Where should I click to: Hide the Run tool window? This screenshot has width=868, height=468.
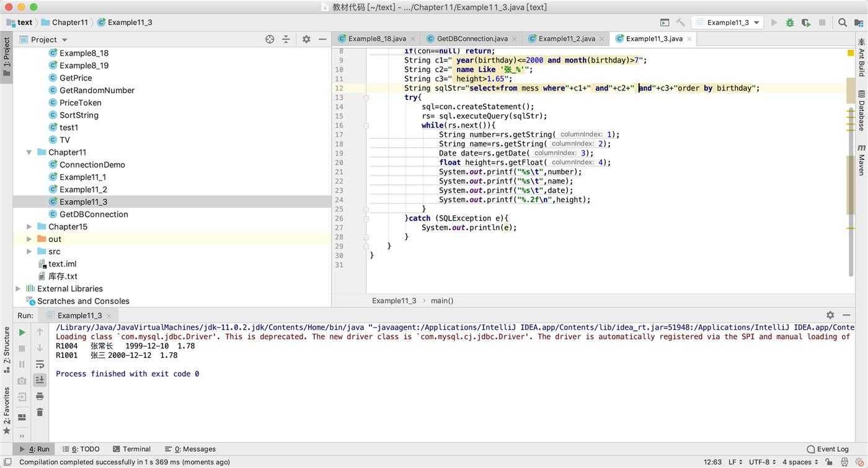pyautogui.click(x=846, y=315)
